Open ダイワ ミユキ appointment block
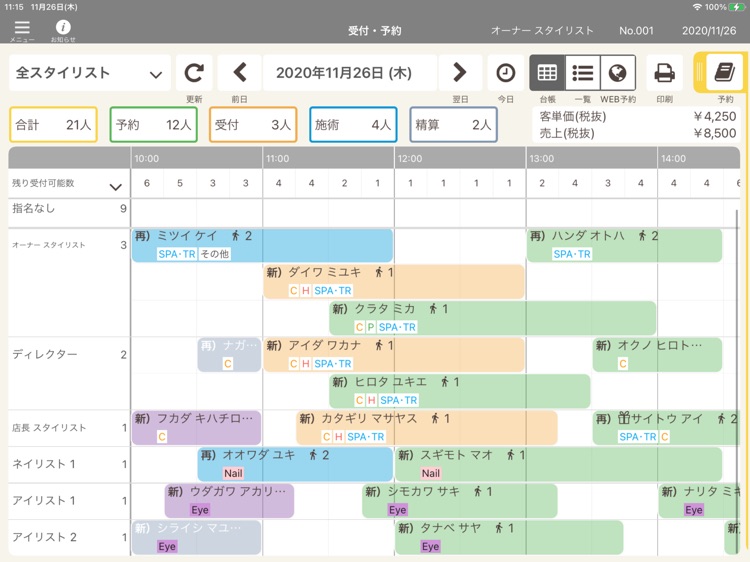Viewport: 750px width, 562px height. coord(394,281)
